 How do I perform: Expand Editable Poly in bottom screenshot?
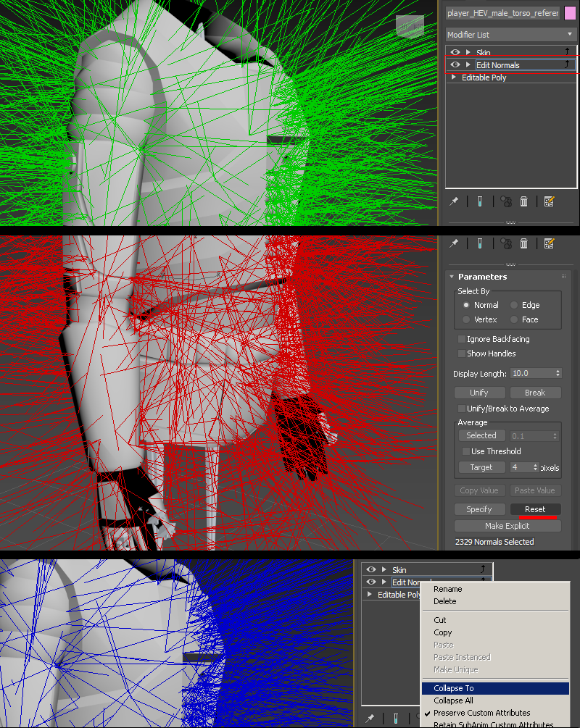point(370,594)
